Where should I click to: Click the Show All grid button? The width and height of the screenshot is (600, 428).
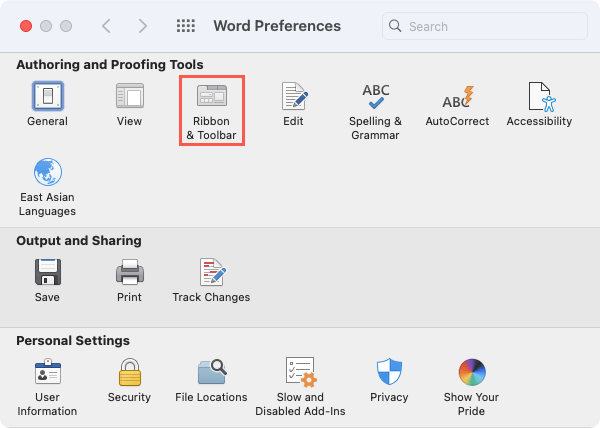click(x=185, y=26)
